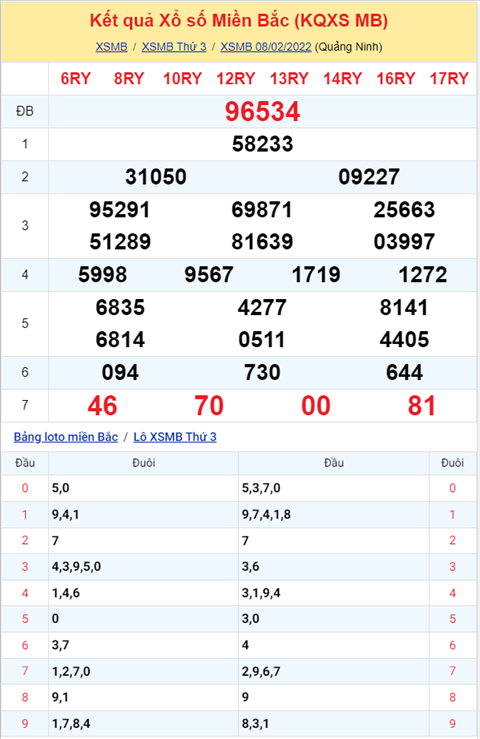Select second prize number 31050
480x739 pixels.
tap(156, 177)
